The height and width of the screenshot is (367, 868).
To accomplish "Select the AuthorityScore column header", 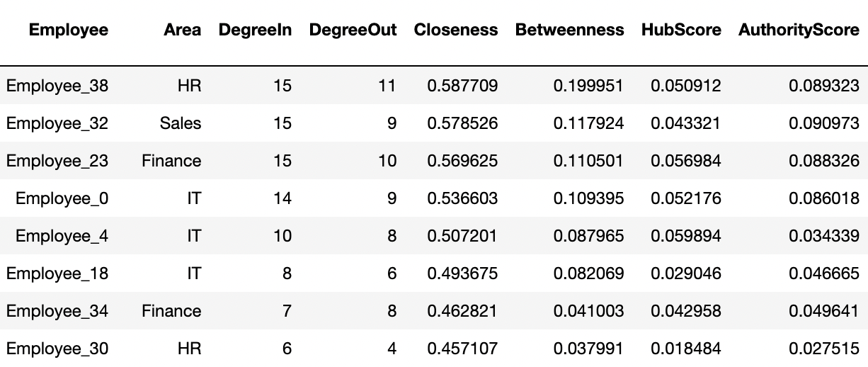I will coord(799,30).
